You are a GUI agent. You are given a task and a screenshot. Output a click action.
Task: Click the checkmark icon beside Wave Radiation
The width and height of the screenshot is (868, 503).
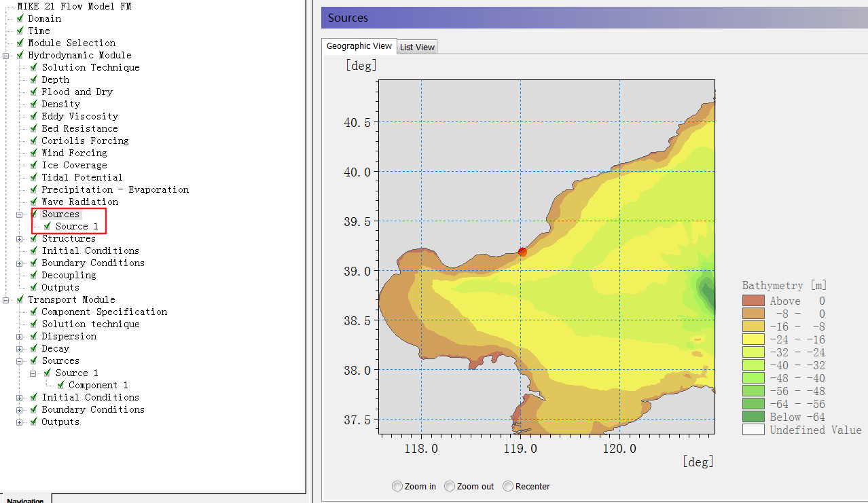[x=34, y=202]
